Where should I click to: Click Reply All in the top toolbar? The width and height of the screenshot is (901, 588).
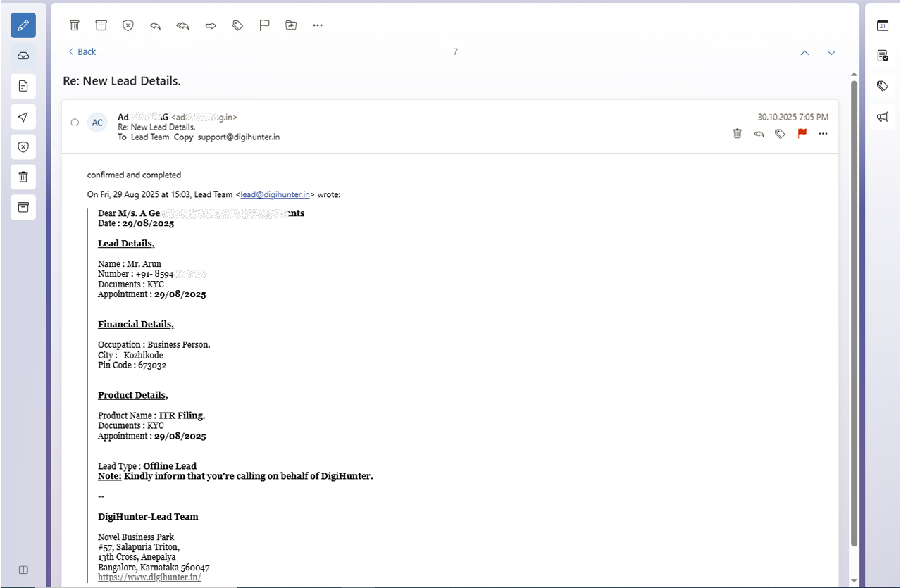tap(183, 25)
